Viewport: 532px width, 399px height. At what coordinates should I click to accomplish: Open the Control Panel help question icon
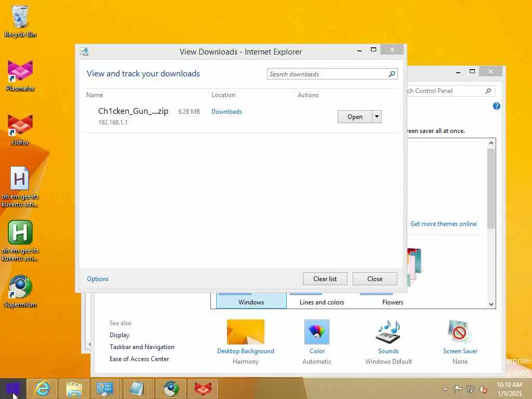tap(496, 106)
